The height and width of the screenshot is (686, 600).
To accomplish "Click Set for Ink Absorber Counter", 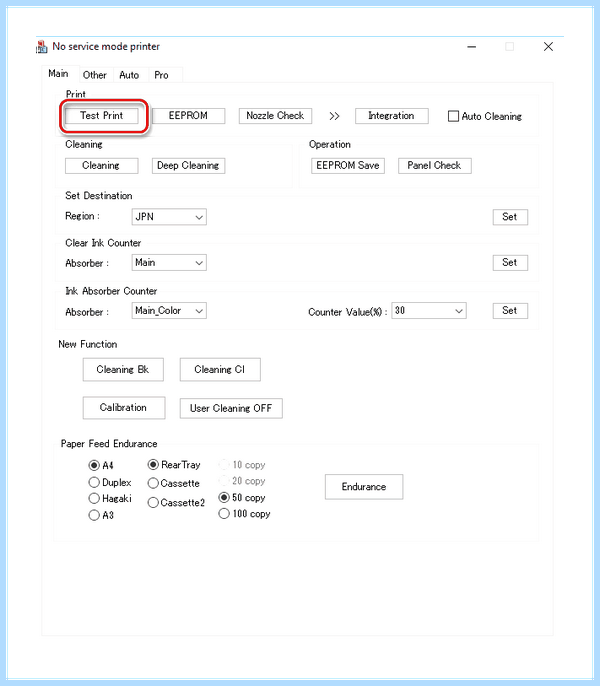I will [510, 311].
